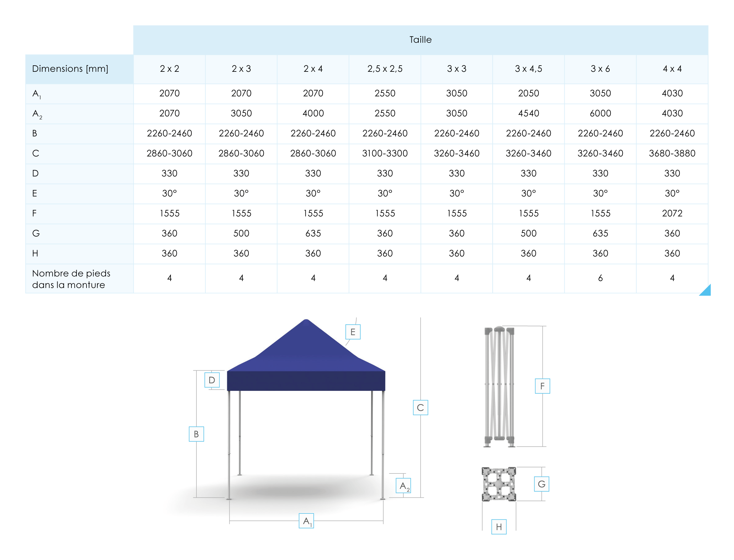Click the C total height label box
Screen dimensions: 734x560
click(420, 407)
